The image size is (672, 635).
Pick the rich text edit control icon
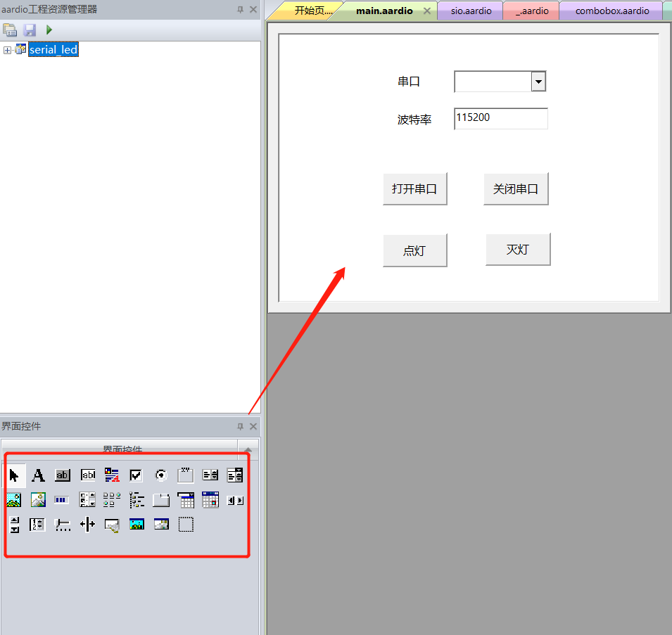112,475
